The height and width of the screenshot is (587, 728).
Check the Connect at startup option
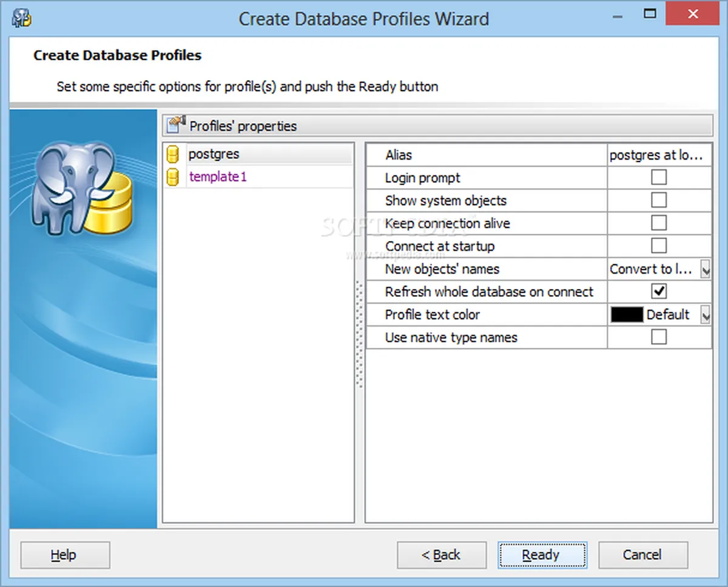coord(659,246)
